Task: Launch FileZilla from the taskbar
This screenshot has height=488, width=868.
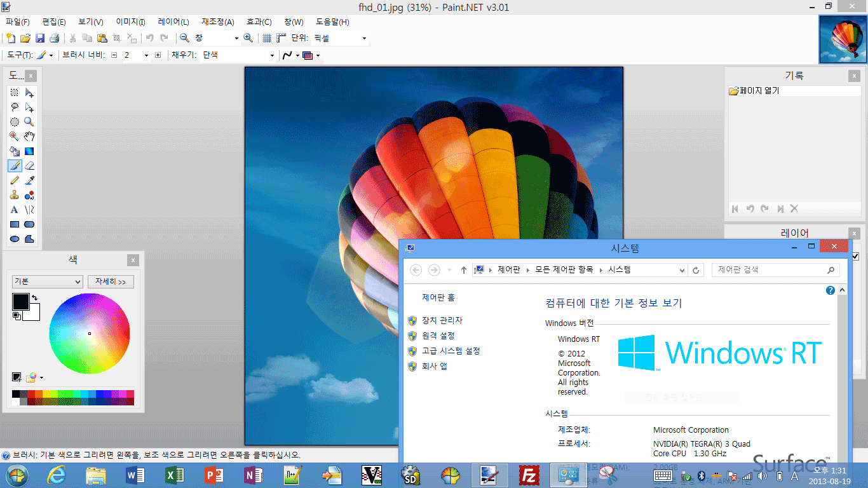Action: pos(529,475)
